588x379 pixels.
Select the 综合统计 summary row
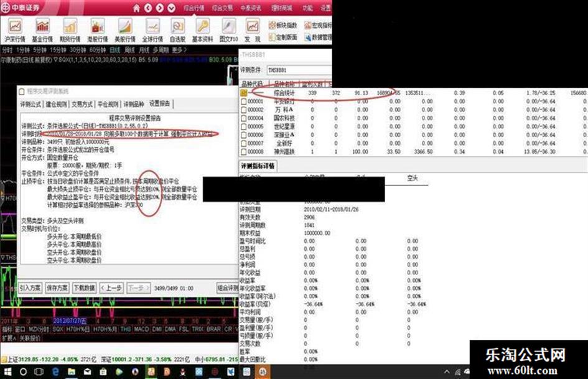pyautogui.click(x=413, y=93)
